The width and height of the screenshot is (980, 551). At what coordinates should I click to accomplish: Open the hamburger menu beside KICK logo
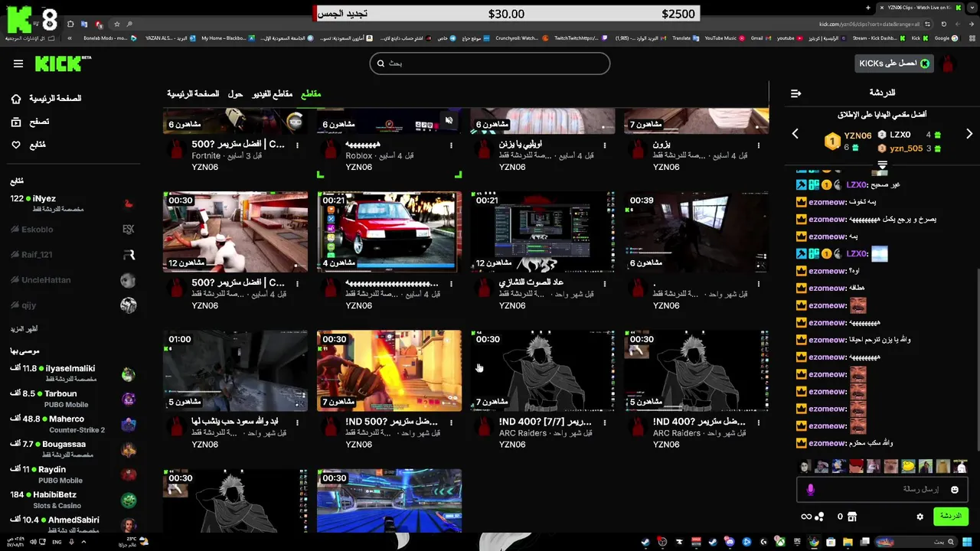pyautogui.click(x=18, y=64)
